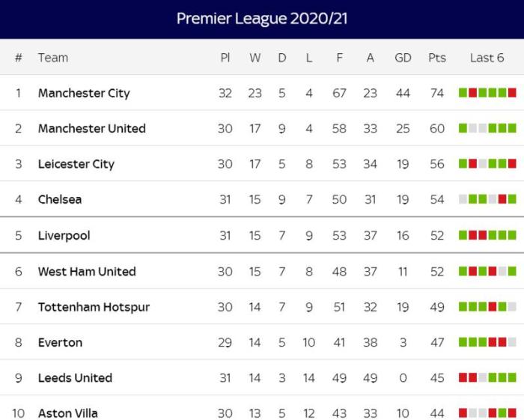This screenshot has height=420, width=524.
Task: Click Leeds United's leftmost form square
Action: [x=463, y=377]
